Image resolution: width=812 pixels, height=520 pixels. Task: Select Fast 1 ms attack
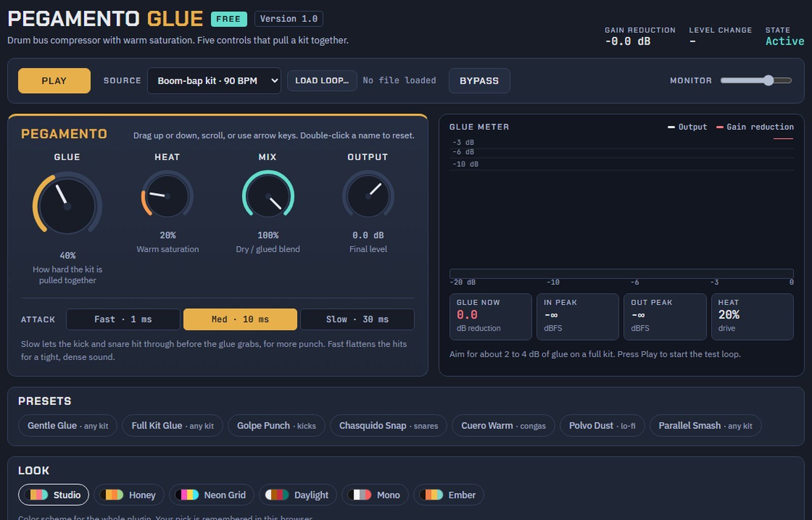[123, 319]
